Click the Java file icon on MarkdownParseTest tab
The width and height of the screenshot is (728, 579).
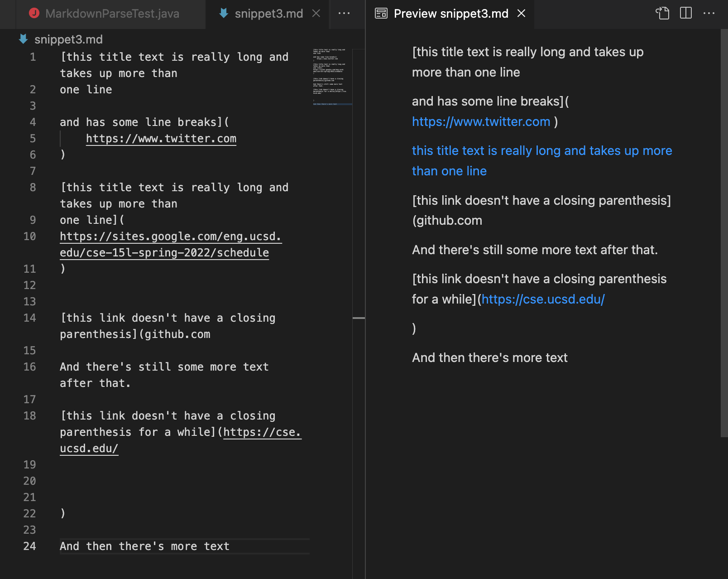(x=34, y=13)
